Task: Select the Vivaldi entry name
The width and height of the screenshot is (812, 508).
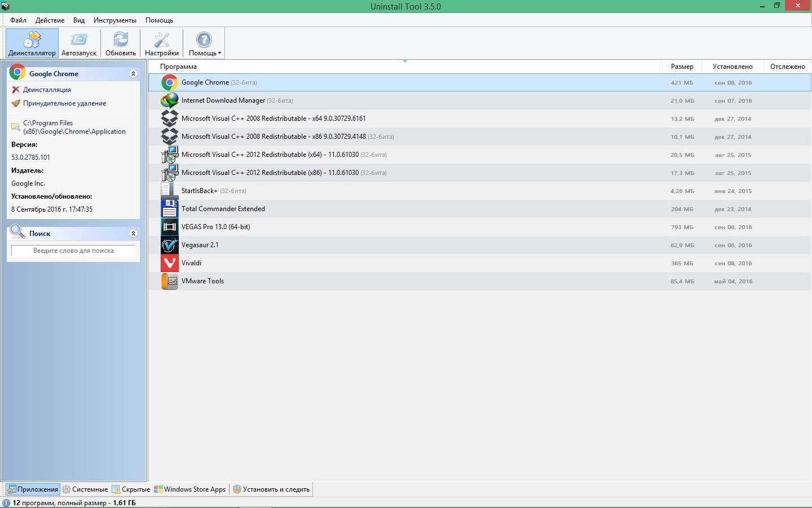Action: (x=191, y=263)
